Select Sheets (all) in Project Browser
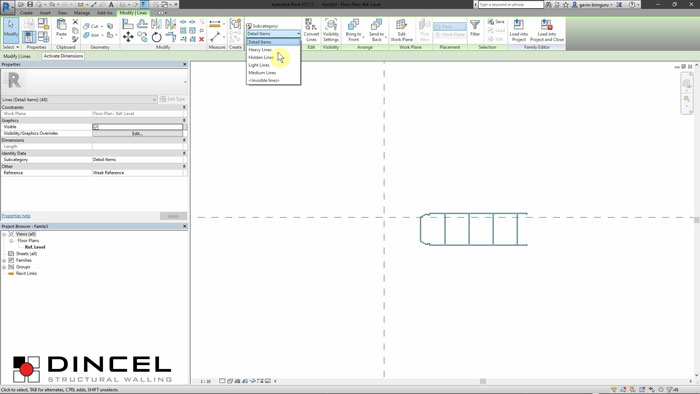 (26, 254)
